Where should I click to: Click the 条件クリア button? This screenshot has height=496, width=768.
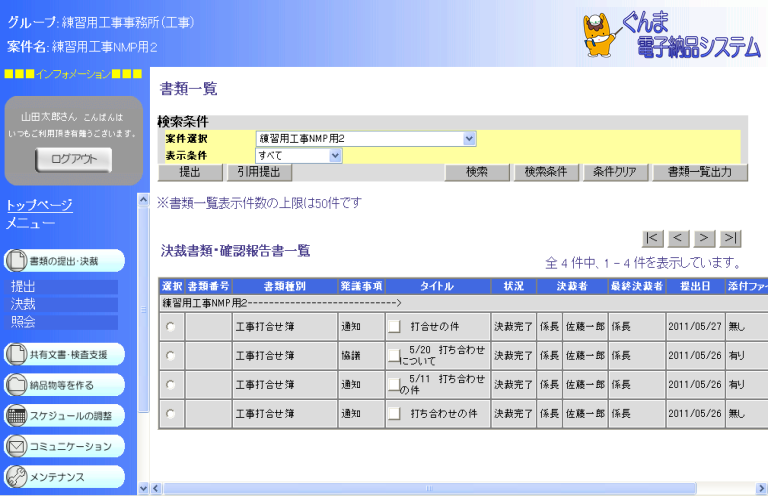pyautogui.click(x=615, y=172)
